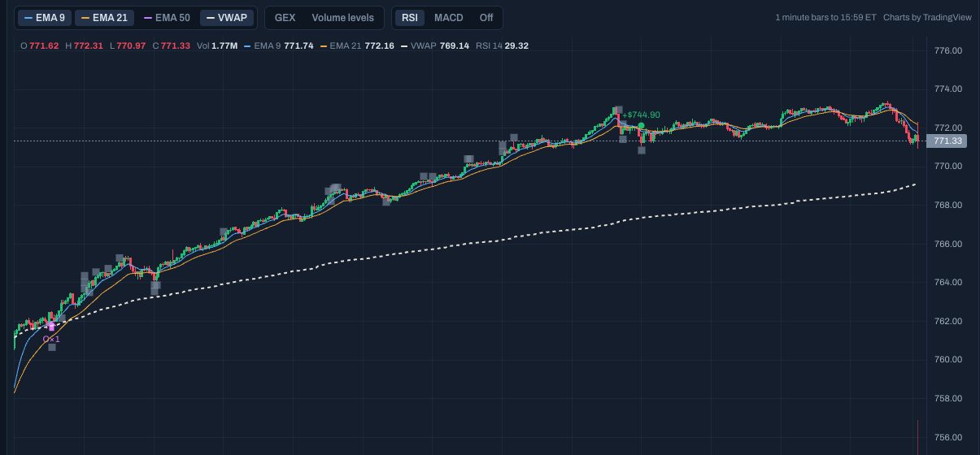Click the 1 minute bars to 15:59 ET text
The image size is (980, 455).
[x=825, y=17]
